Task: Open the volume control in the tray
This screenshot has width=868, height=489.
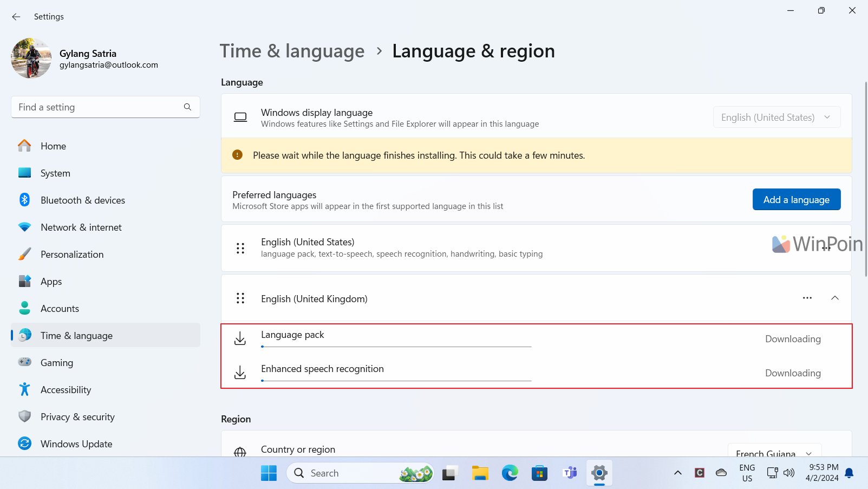Action: [789, 473]
